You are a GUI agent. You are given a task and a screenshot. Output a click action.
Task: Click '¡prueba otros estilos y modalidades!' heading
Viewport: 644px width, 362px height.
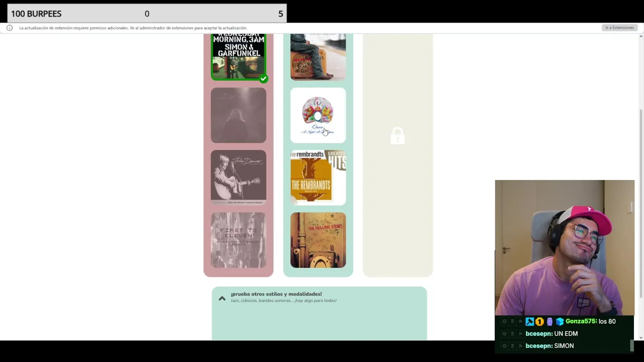[x=276, y=294]
